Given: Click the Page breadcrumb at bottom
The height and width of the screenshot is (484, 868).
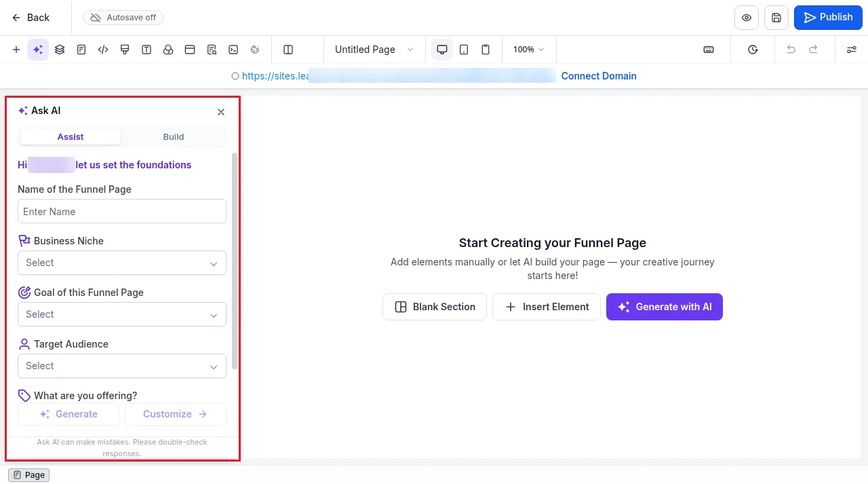Looking at the screenshot, I should (x=28, y=475).
